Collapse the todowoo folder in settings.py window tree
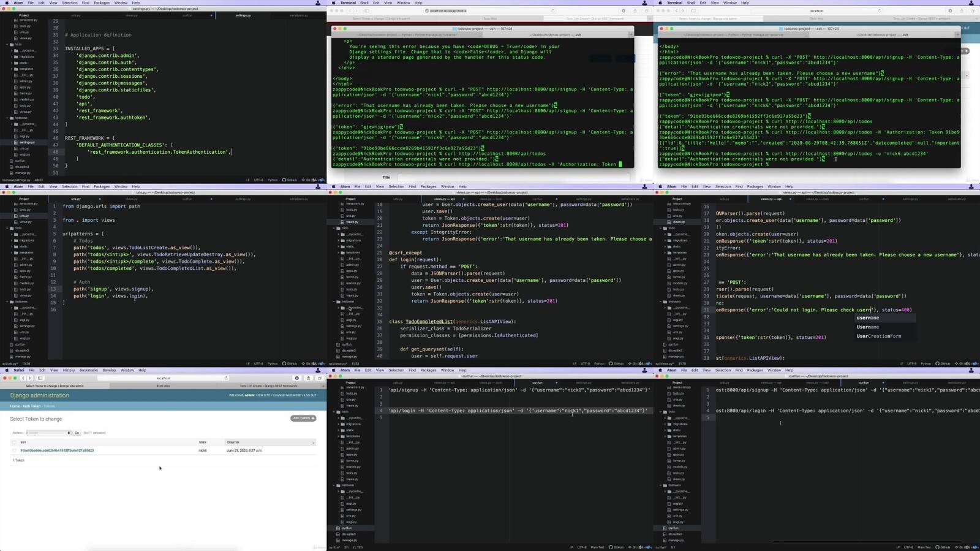This screenshot has height=551, width=980. pyautogui.click(x=7, y=118)
